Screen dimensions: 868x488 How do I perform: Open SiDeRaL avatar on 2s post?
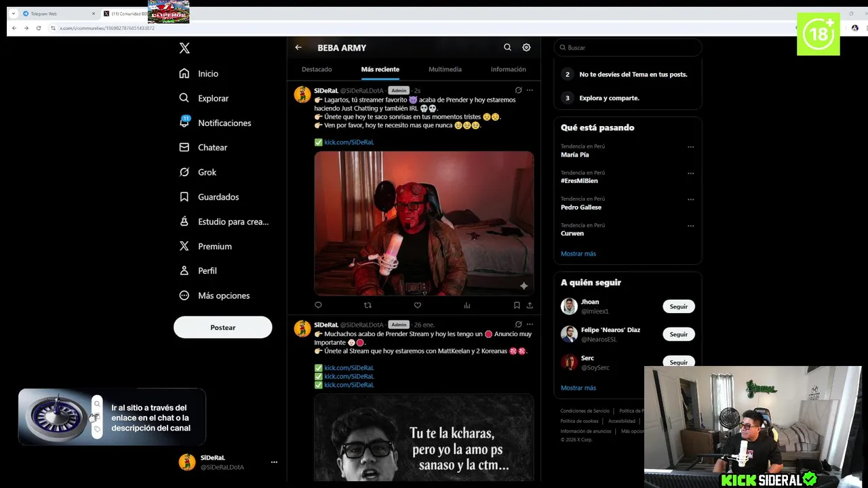tap(302, 94)
